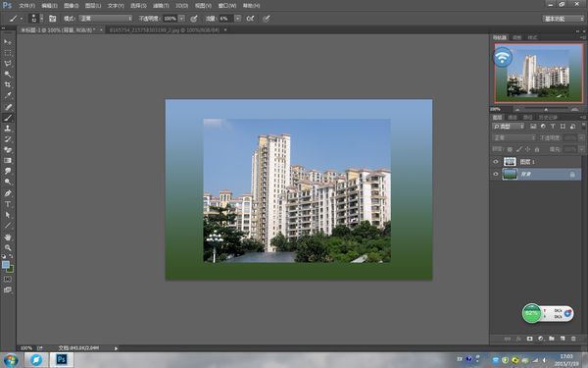588x368 pixels.
Task: Open the 图像 (Image) menu
Action: (x=71, y=6)
